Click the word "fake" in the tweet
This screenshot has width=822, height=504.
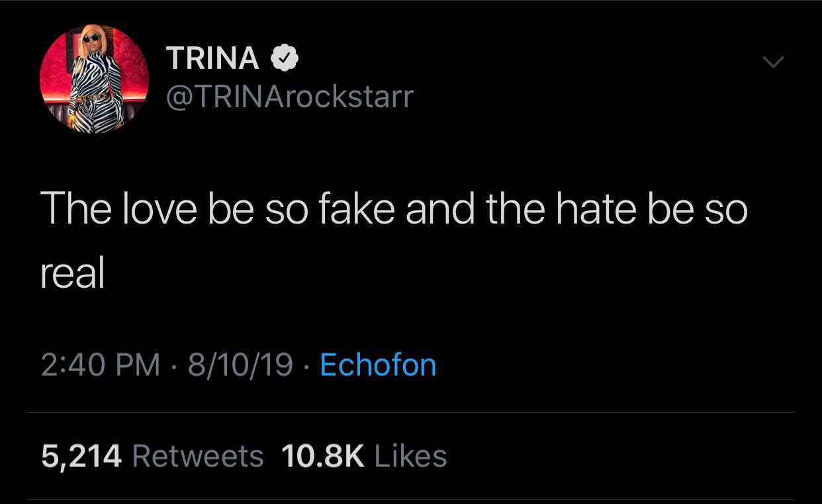pos(357,209)
